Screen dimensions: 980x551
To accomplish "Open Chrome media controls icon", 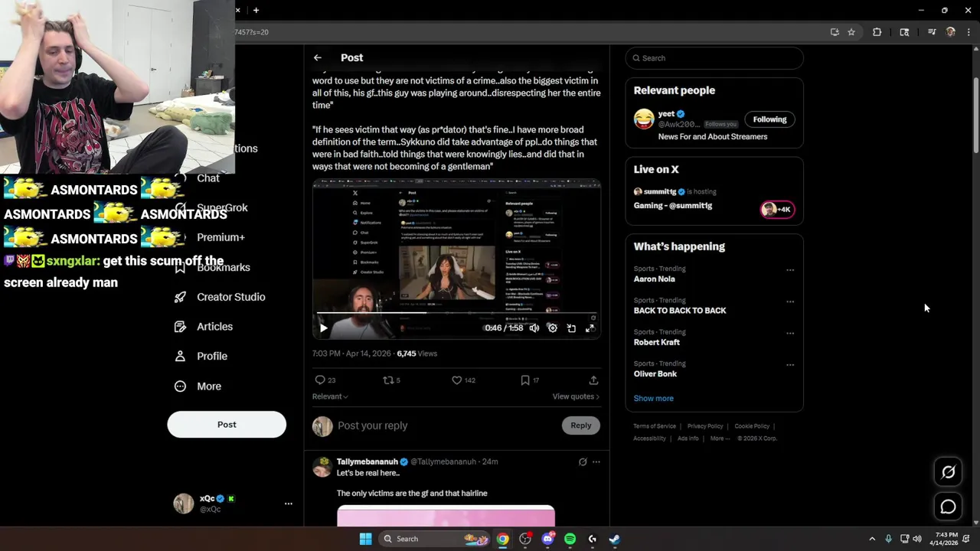I will point(932,32).
